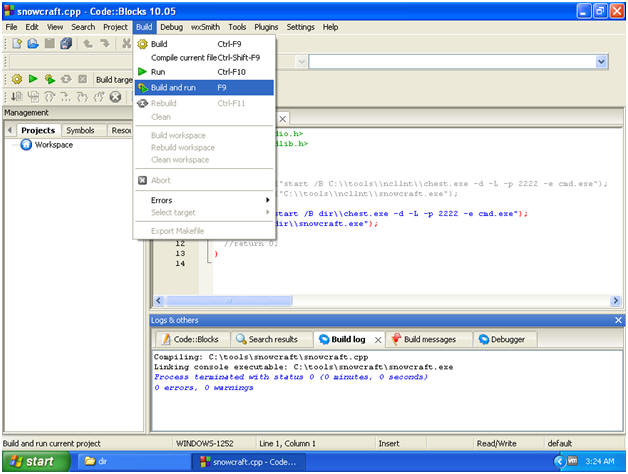This screenshot has height=474, width=628.
Task: Click the Build and run toolbar icon
Action: tap(50, 79)
